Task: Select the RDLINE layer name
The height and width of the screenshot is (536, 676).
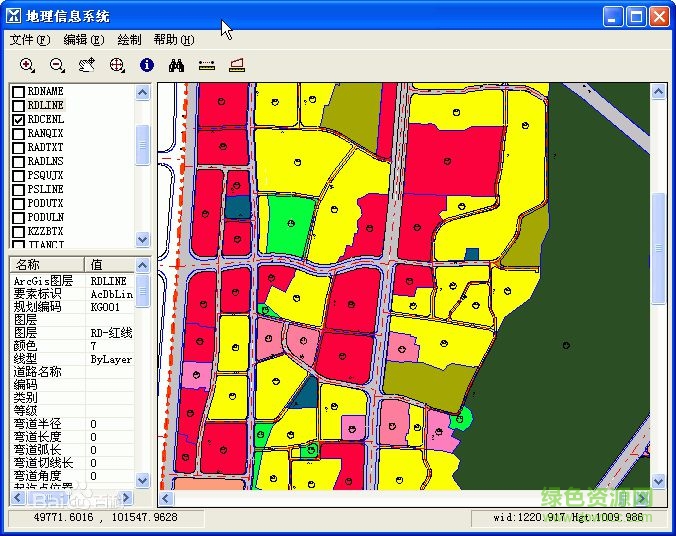Action: [x=46, y=105]
